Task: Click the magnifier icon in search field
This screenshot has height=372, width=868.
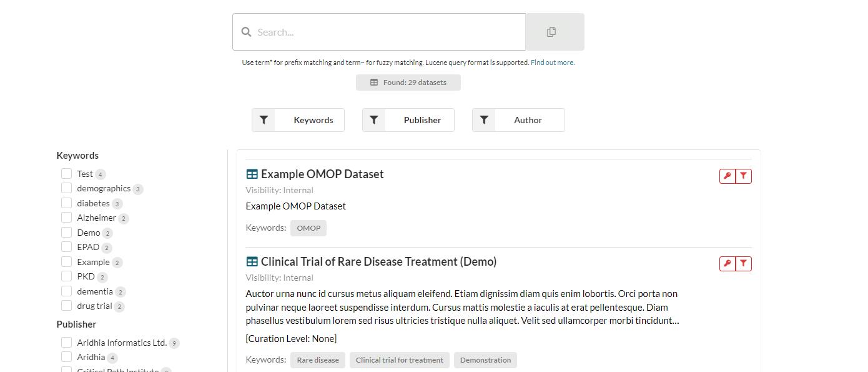Action: [247, 32]
